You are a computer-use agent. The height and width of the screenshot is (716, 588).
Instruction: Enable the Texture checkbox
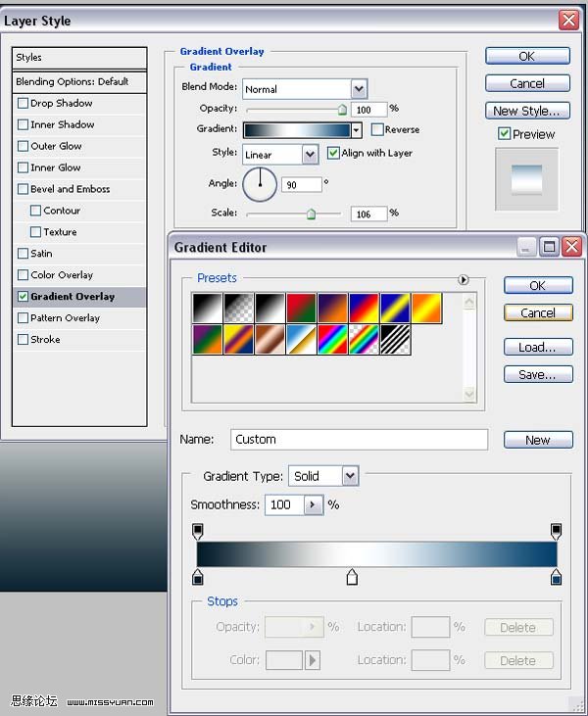click(35, 232)
